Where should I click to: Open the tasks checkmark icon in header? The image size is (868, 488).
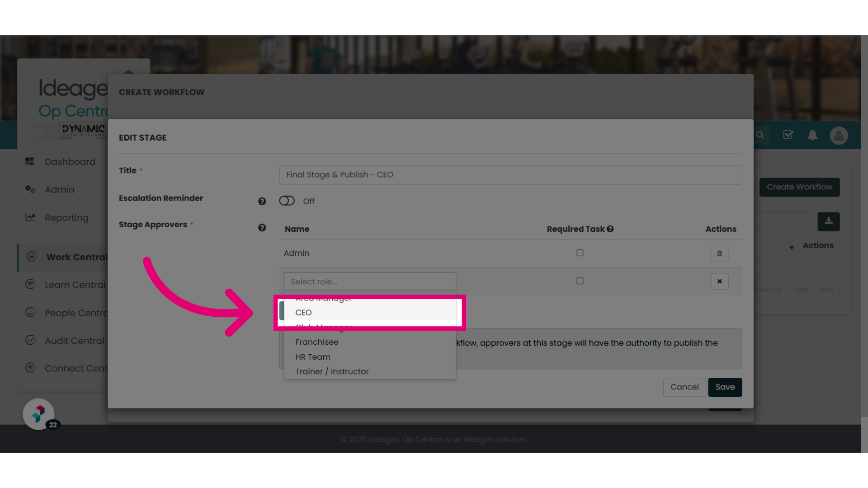click(788, 135)
